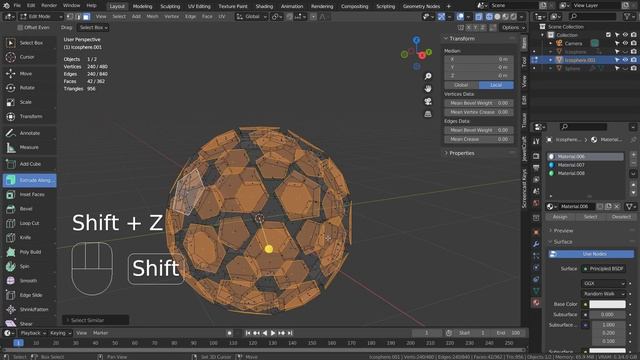Select the Bevel tool

point(29,209)
